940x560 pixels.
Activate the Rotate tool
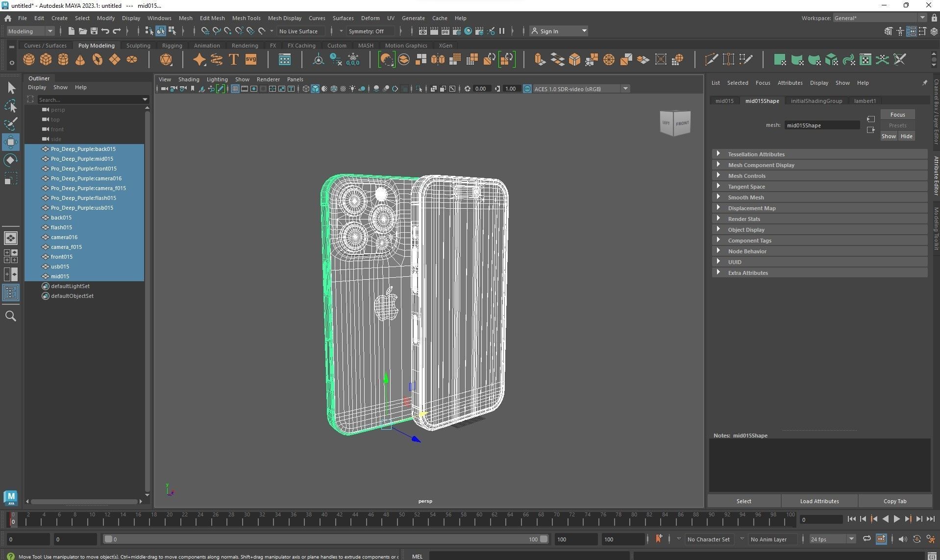click(10, 160)
